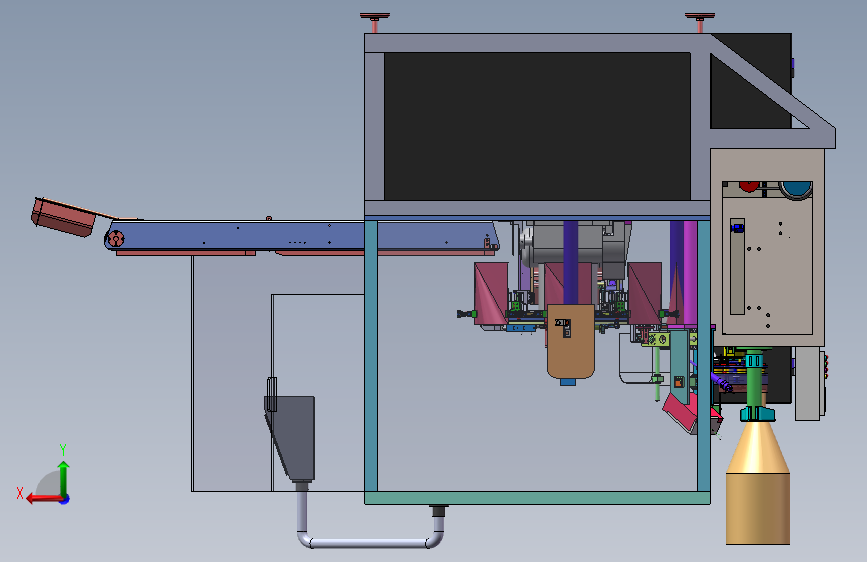Click the blue Z axis dot of the triad
Screen dimensions: 867x562
coord(65,499)
